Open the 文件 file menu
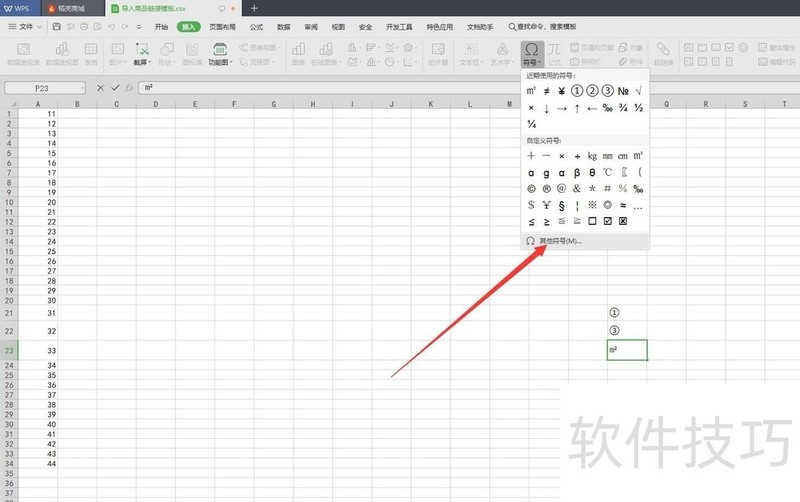800x502 pixels. [25, 27]
